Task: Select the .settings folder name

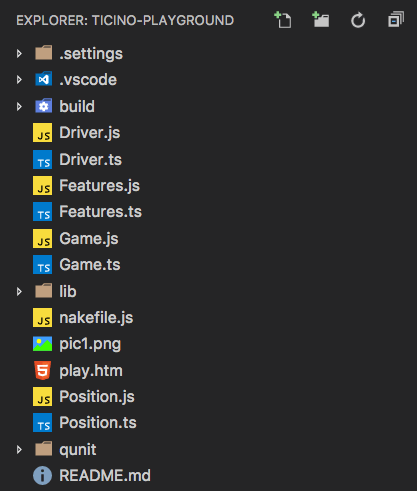Action: tap(91, 54)
